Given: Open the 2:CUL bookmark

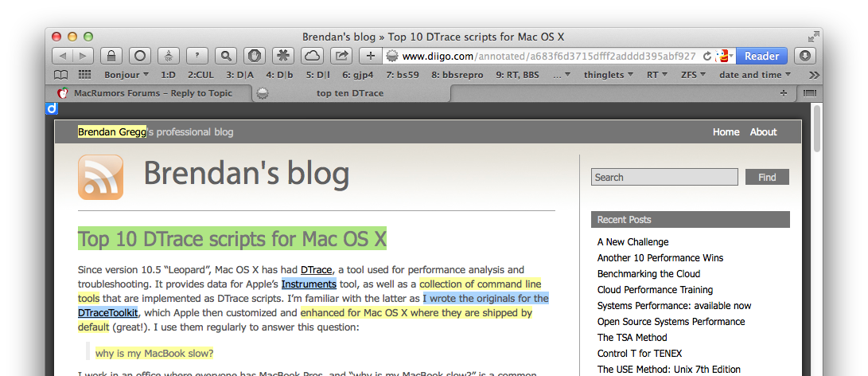Looking at the screenshot, I should pyautogui.click(x=201, y=75).
